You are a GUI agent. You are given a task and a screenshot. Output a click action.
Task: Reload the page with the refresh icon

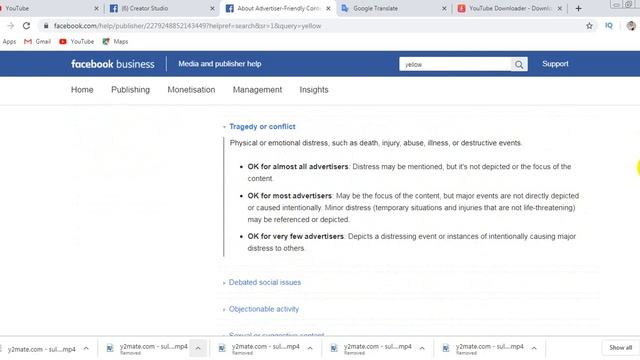pos(27,26)
